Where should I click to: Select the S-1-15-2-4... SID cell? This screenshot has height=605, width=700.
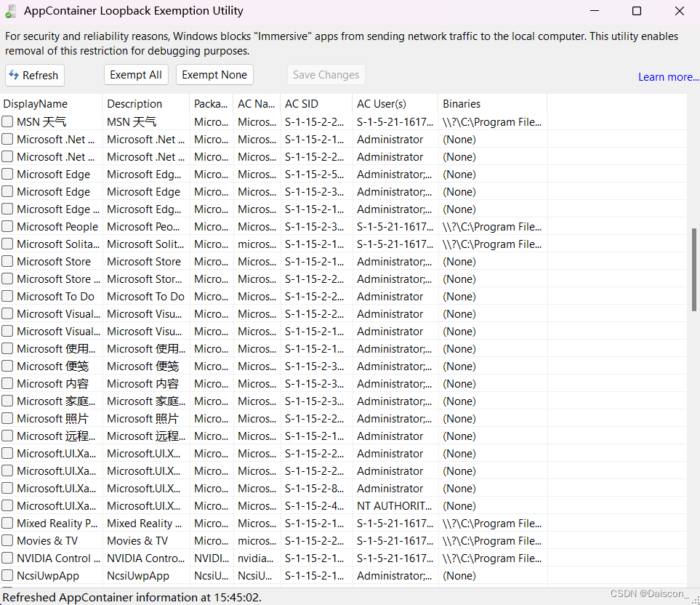tap(316, 506)
